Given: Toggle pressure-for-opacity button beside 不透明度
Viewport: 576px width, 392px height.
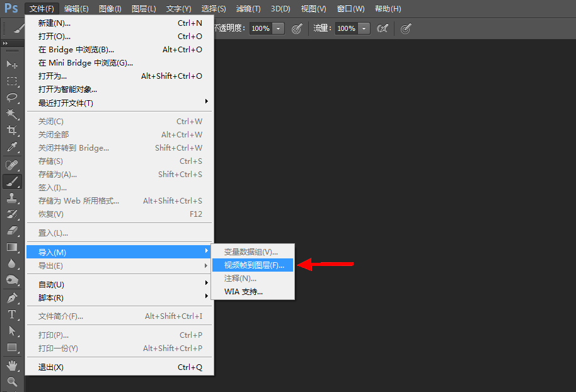Looking at the screenshot, I should (x=297, y=28).
